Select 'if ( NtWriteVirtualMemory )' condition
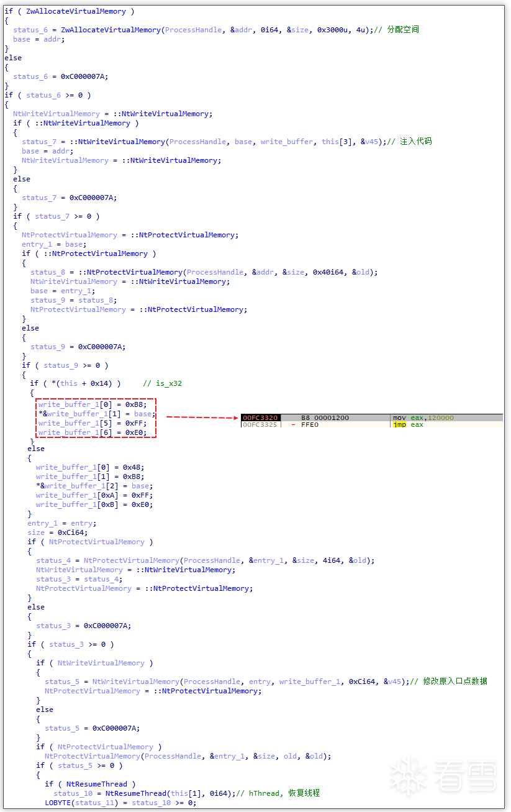This screenshot has height=812, width=511. tap(94, 663)
